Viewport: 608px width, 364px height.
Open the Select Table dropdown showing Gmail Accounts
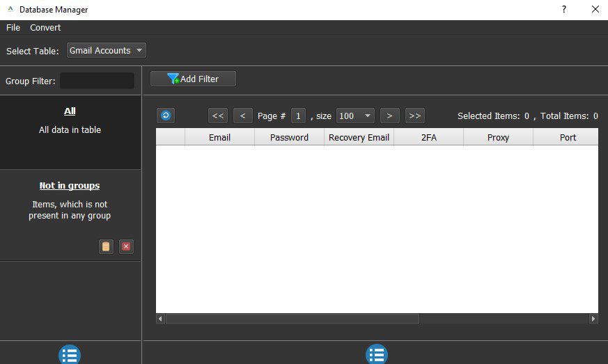tap(107, 50)
